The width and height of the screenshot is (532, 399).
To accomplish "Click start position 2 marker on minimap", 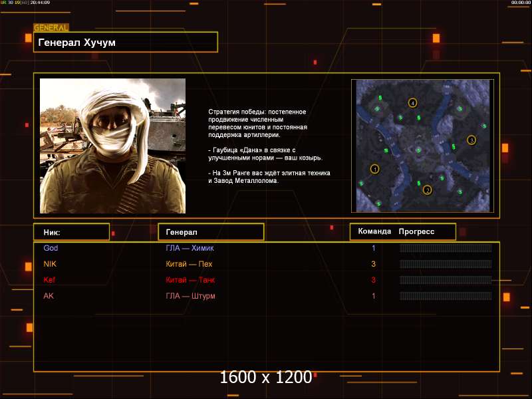I will point(428,190).
